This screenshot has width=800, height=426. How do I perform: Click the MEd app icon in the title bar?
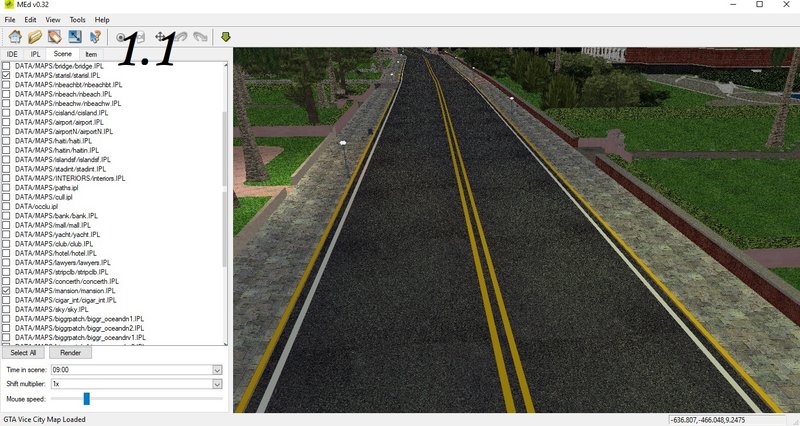(x=8, y=4)
